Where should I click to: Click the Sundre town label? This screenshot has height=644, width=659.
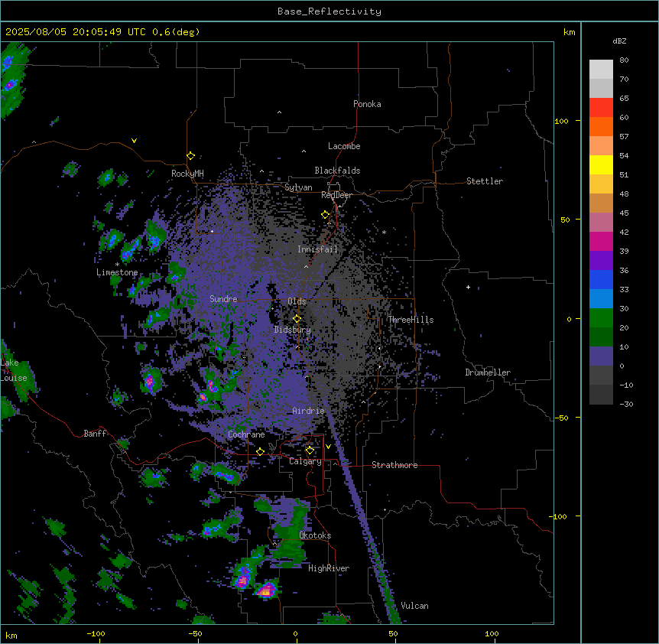223,299
